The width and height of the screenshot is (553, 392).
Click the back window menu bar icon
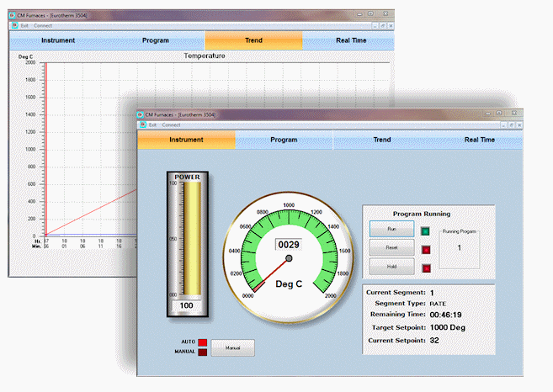tap(14, 25)
